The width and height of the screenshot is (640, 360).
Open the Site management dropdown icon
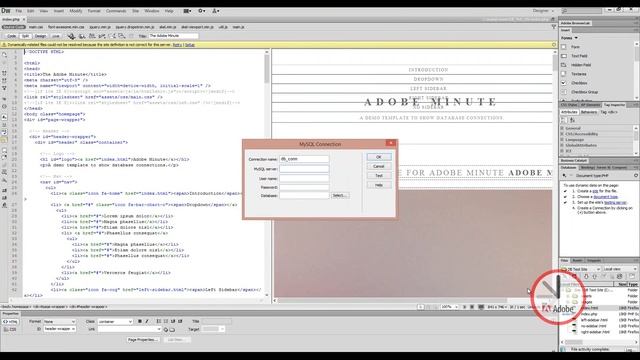click(x=216, y=11)
